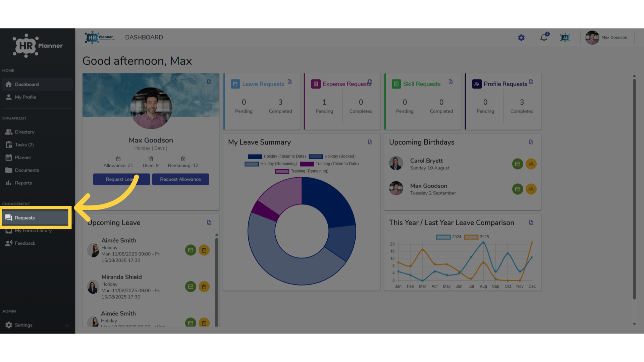Open calendar icon beside Miranda Shield
Screen dimensions: 644x362
[204, 287]
